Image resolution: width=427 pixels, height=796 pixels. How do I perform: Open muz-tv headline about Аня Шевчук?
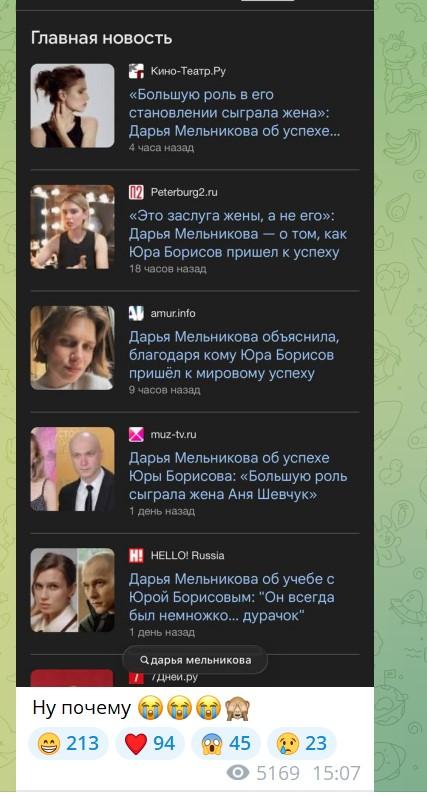[x=238, y=476]
